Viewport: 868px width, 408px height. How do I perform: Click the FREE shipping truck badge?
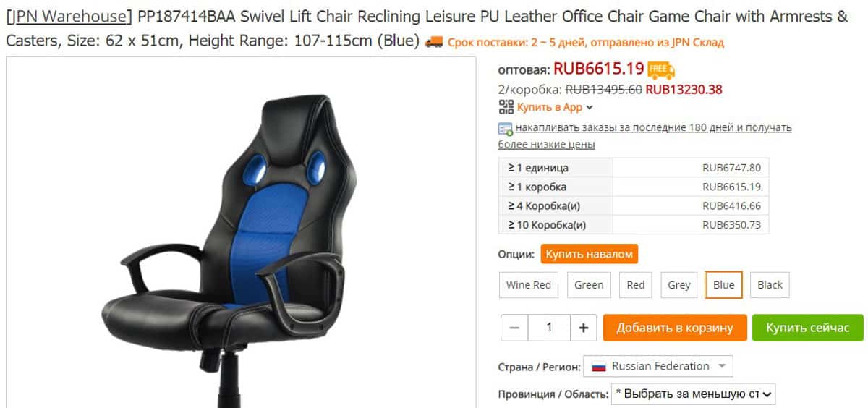point(661,70)
